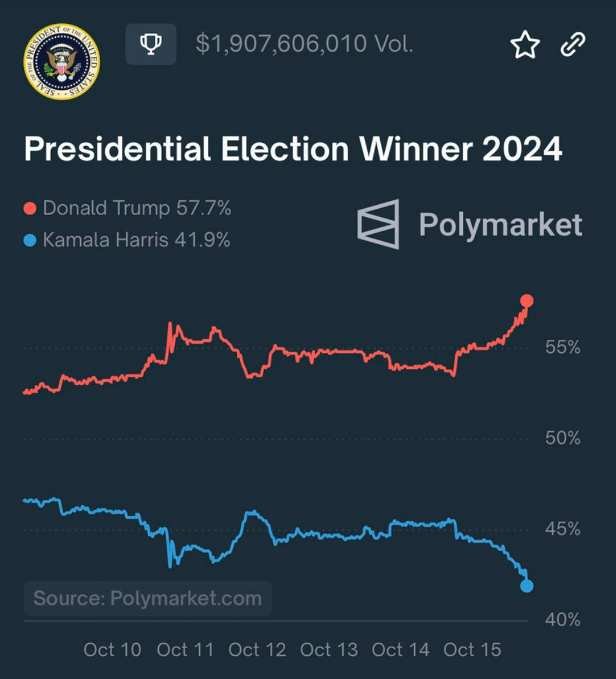Screen dimensions: 616x679
Task: Open the Source: Polymarket.com label
Action: [x=148, y=598]
